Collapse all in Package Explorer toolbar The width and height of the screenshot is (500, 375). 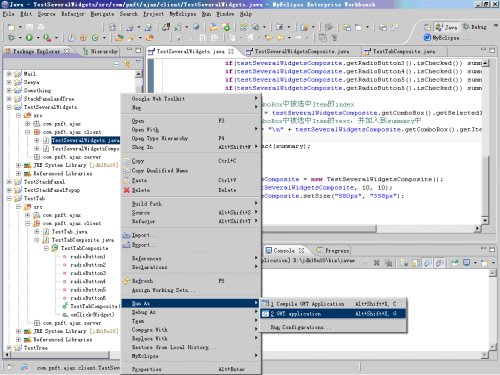pos(116,63)
